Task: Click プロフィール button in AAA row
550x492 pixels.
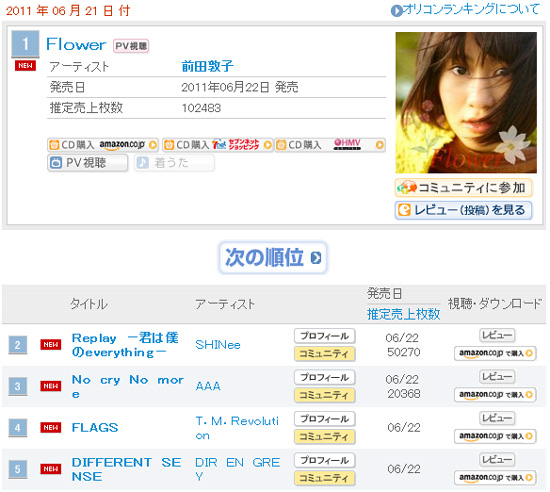Action: (x=325, y=377)
